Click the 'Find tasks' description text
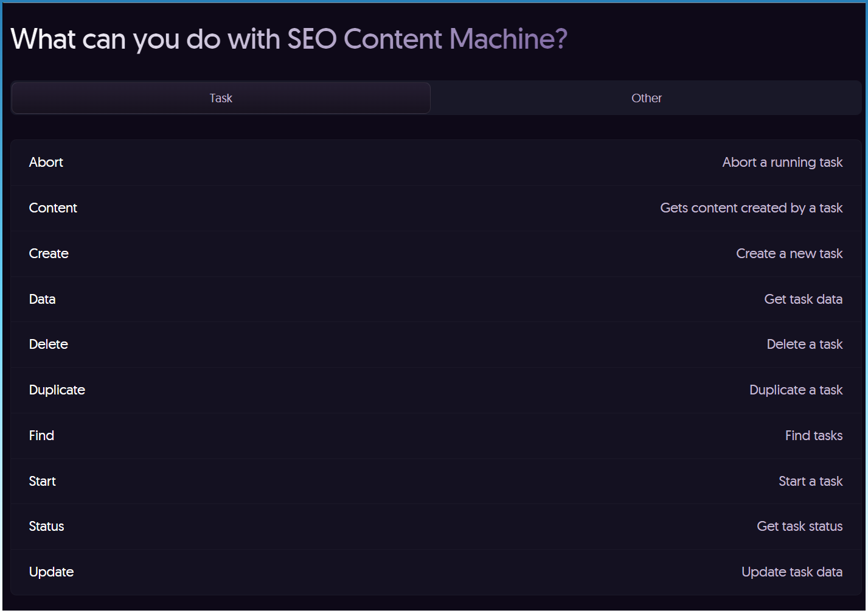Viewport: 868px width, 613px height. click(x=813, y=435)
